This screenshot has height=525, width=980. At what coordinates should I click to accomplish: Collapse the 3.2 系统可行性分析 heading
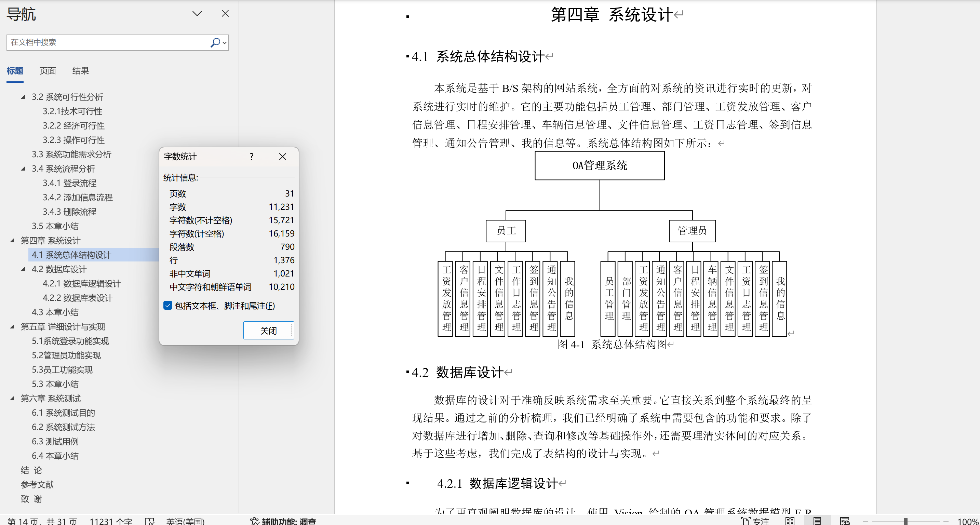[x=23, y=97]
